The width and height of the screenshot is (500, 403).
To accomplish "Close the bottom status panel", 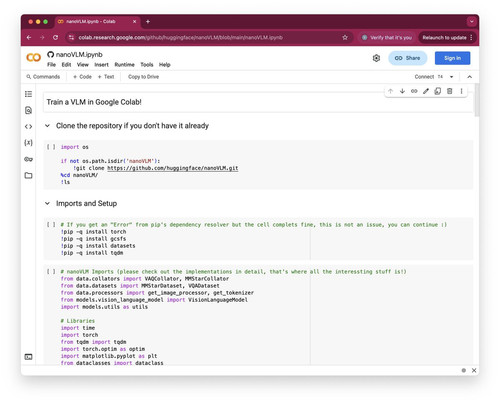I will [x=474, y=370].
